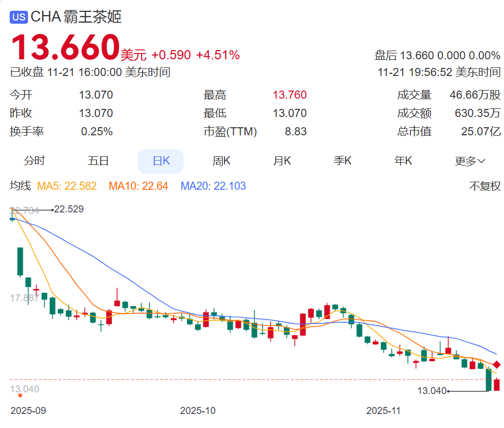Click the last red candlestick on chart
This screenshot has height=428, width=504.
497,385
